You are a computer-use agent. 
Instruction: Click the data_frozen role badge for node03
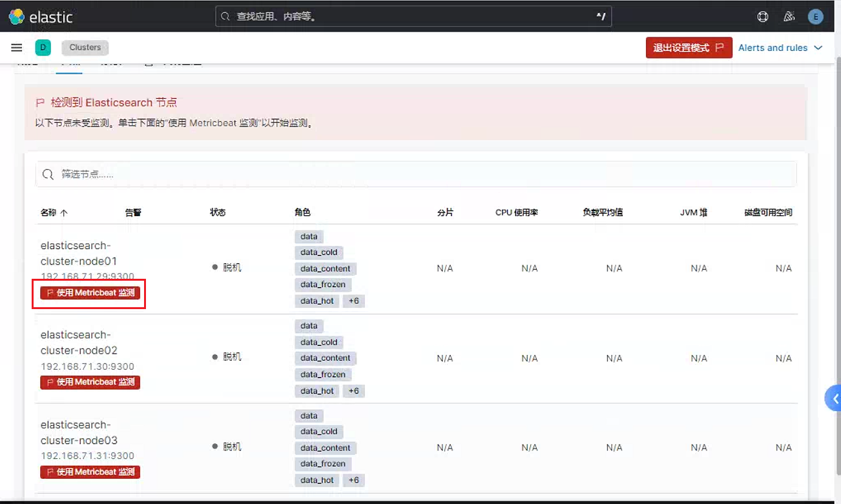point(323,463)
